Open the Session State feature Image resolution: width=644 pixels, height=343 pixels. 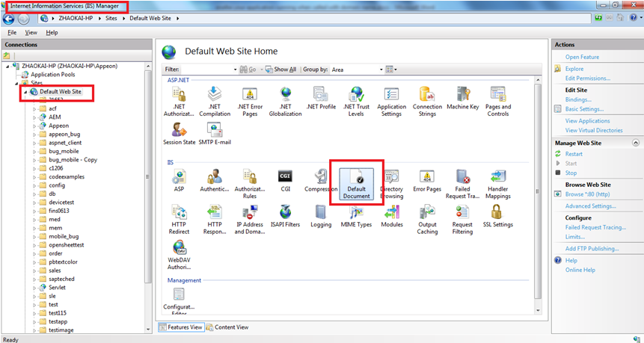(x=179, y=134)
